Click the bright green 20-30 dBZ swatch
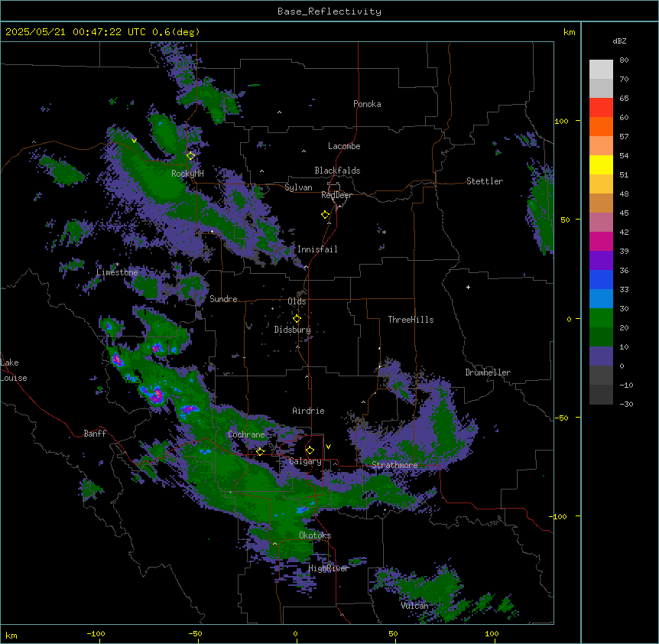659x644 pixels. (x=601, y=318)
